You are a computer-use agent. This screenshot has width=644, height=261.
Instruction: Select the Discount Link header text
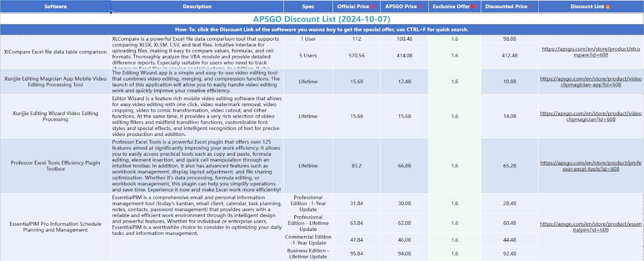(587, 6)
